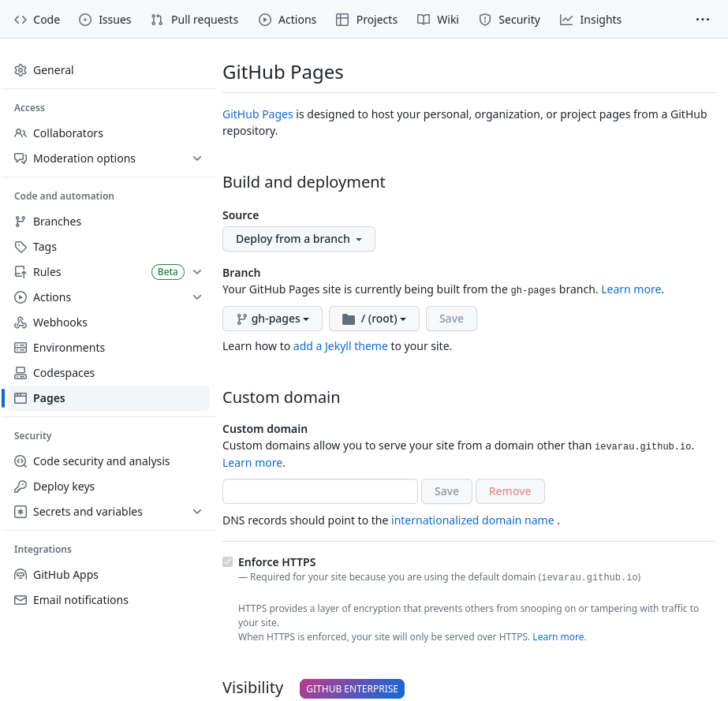Click the Deploy keys key icon
Image resolution: width=728 pixels, height=701 pixels.
tap(21, 487)
